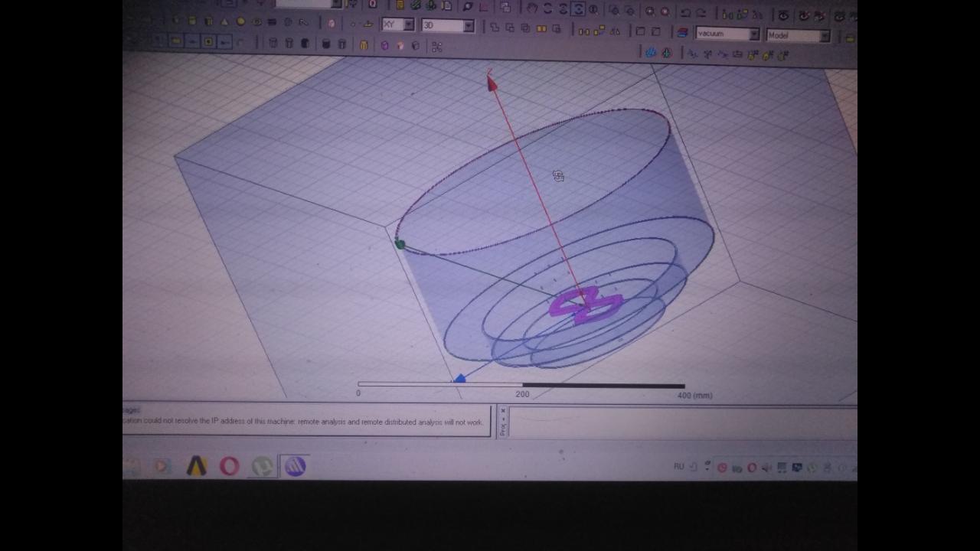Viewport: 980px width, 551px height.
Task: Click the first window-frame icon left of vacuum
Action: point(640,31)
